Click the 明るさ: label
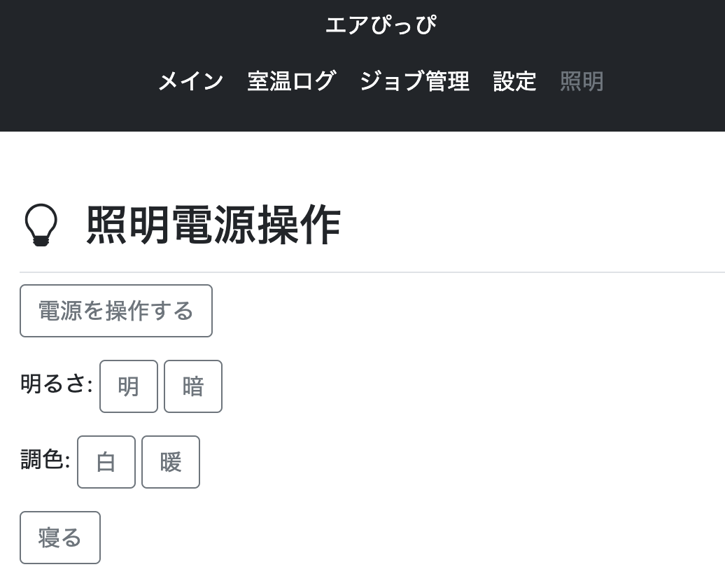The width and height of the screenshot is (725, 588). 57,384
